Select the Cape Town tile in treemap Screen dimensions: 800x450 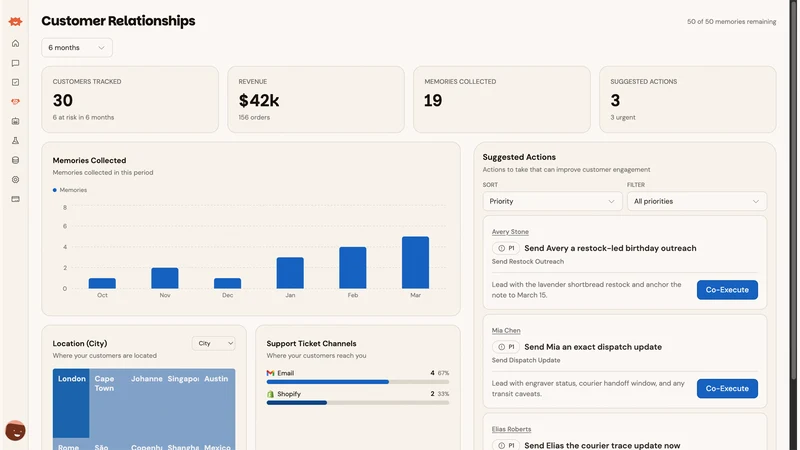(x=108, y=403)
